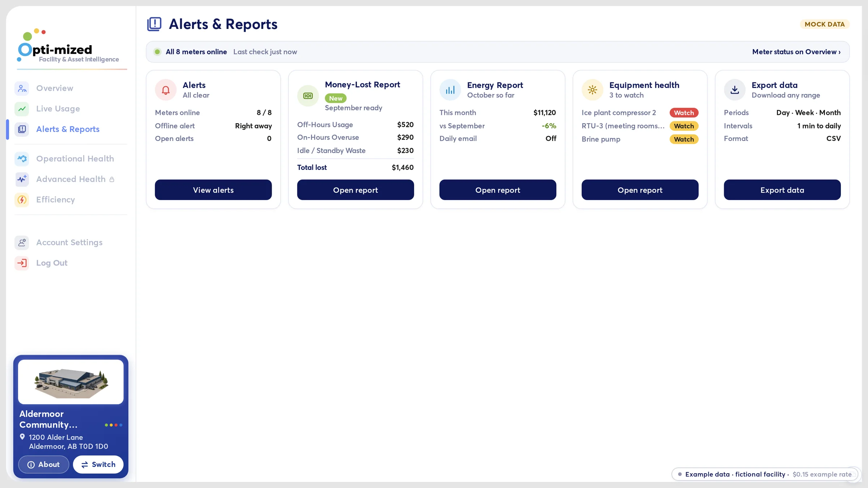Click the green online status dot

pyautogui.click(x=157, y=52)
